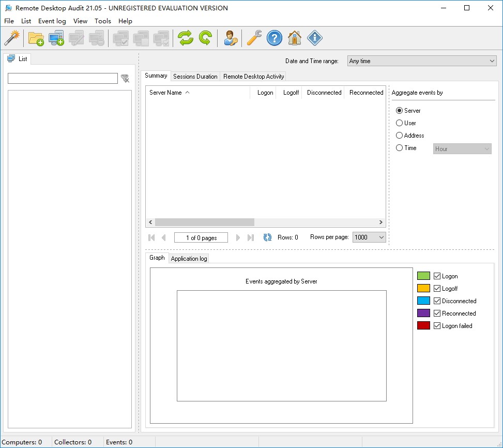Click the blue Disconnected color swatch
Viewport: 503px width, 448px height.
point(423,301)
